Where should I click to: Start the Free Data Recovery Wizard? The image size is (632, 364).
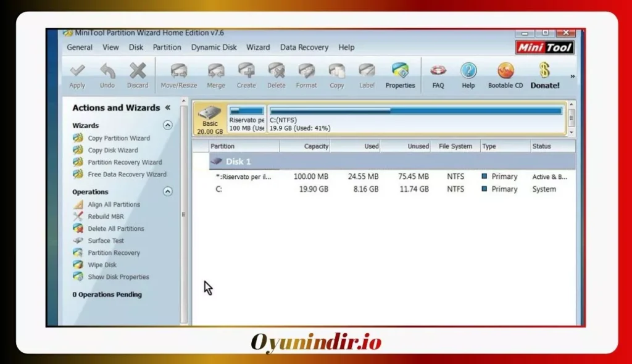click(127, 174)
